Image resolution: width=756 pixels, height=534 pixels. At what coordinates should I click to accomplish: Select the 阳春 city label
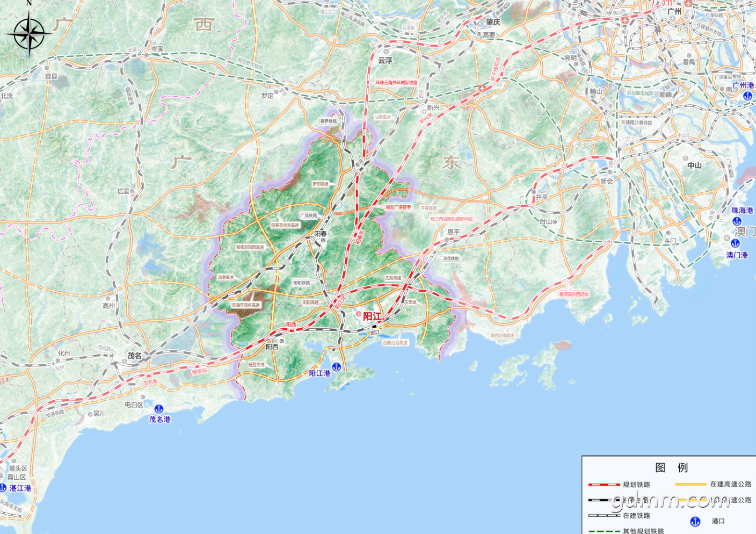point(321,234)
